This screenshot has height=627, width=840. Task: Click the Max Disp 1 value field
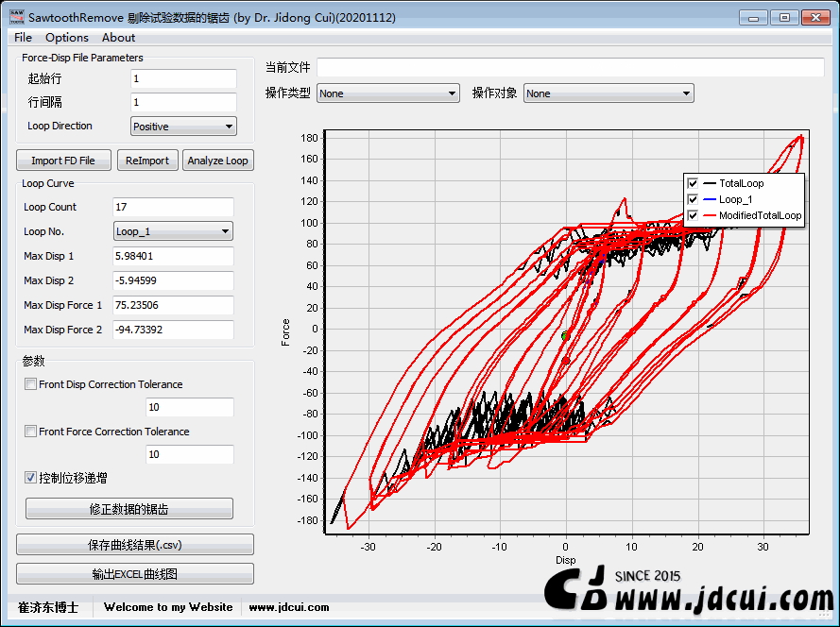pyautogui.click(x=173, y=256)
